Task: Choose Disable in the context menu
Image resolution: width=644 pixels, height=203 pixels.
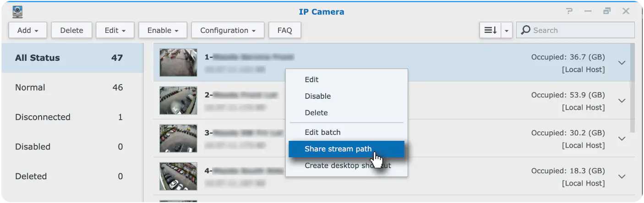Action: click(x=346, y=96)
